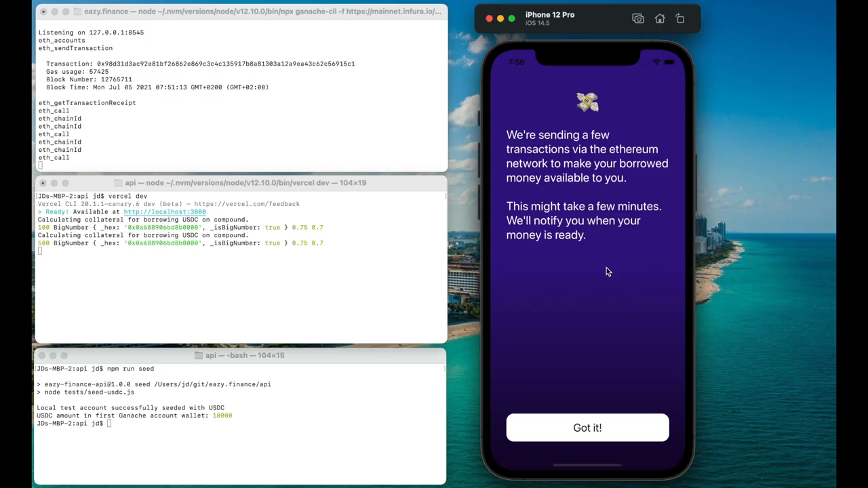The height and width of the screenshot is (488, 868).
Task: Click the vercel dev command line
Action: click(92, 196)
